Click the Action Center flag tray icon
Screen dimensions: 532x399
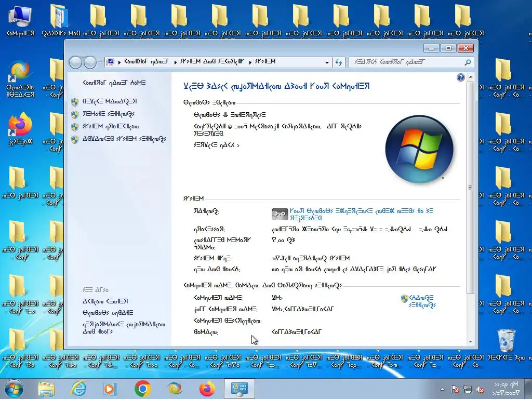point(455,389)
